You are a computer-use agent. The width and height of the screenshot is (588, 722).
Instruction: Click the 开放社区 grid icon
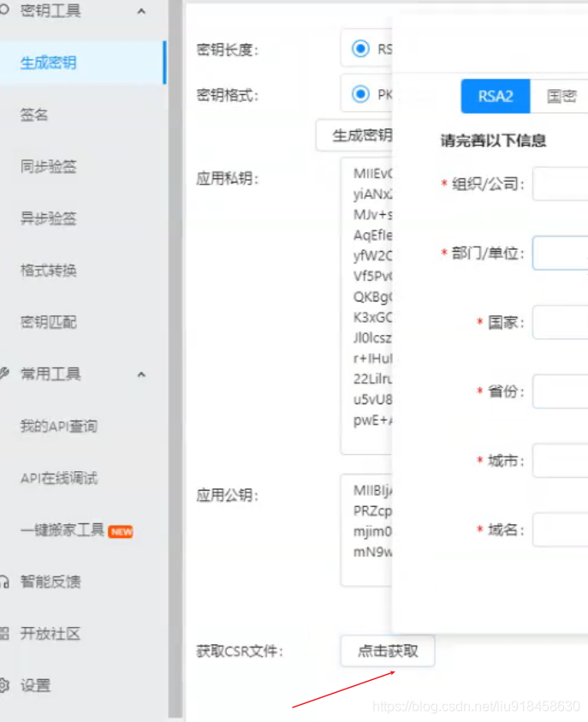click(x=3, y=634)
